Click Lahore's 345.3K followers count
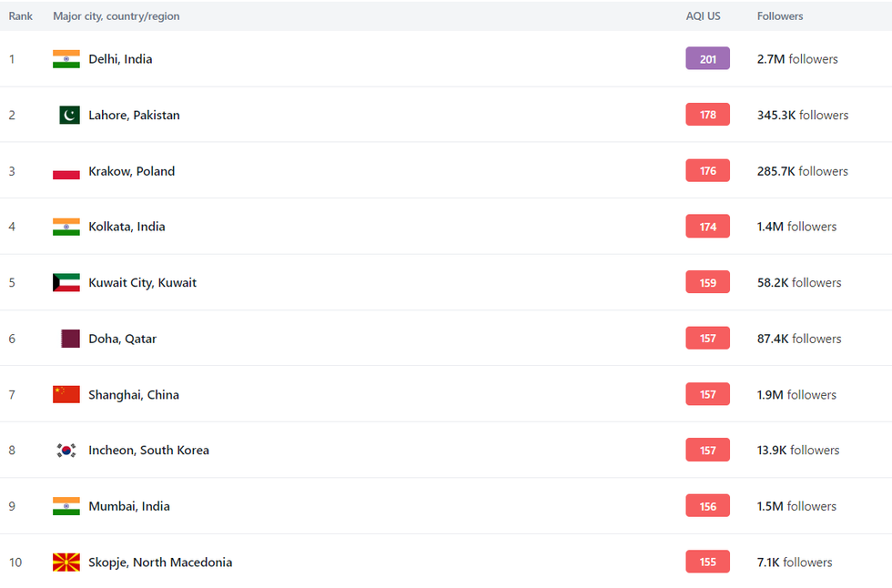Viewport: 892px width, 588px height. pos(802,116)
